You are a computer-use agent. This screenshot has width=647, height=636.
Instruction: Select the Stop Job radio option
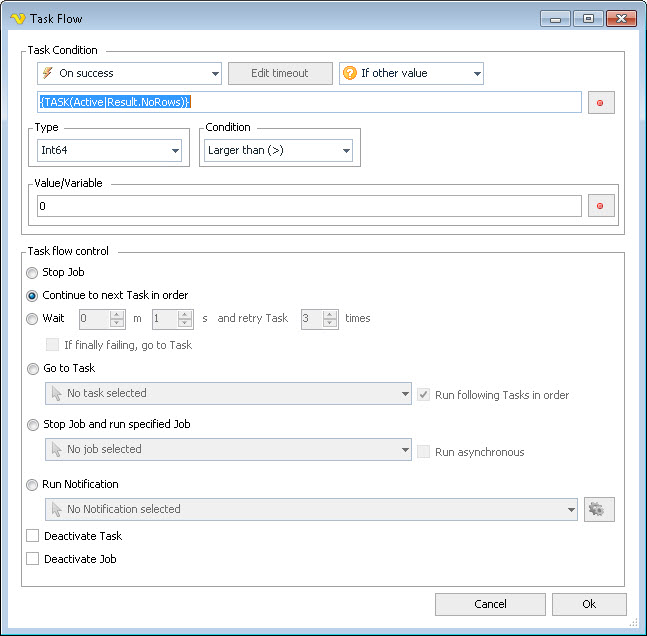pos(33,272)
